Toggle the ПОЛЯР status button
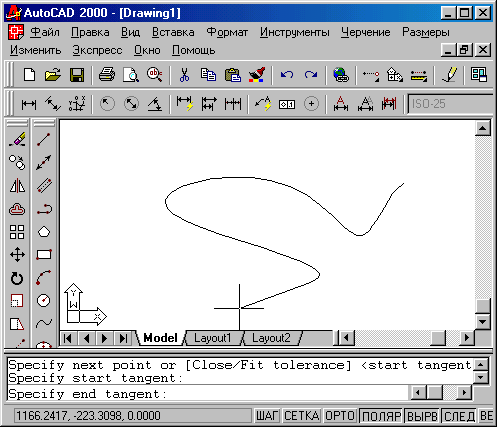Image resolution: width=497 pixels, height=427 pixels. point(381,416)
